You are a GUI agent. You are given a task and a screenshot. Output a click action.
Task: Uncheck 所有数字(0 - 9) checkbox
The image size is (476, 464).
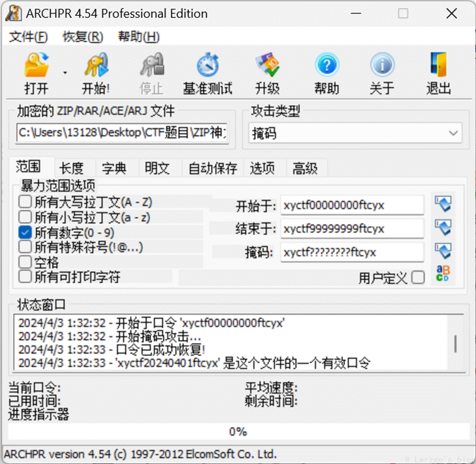tap(25, 232)
